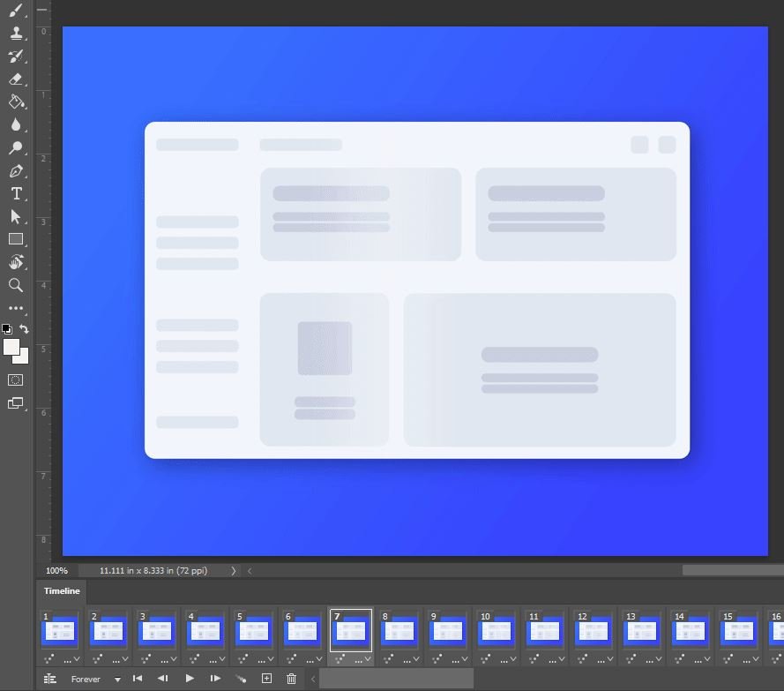
Task: Select the Horizontal Type tool
Action: pos(16,193)
